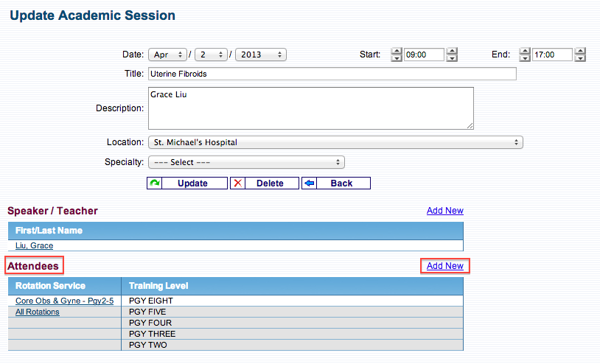Click Add New for Speaker / Teacher

coord(444,211)
